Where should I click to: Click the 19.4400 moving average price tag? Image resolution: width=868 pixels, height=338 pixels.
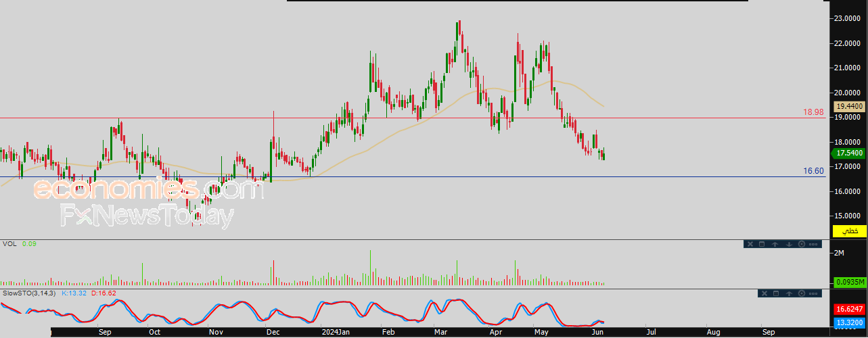[x=850, y=107]
